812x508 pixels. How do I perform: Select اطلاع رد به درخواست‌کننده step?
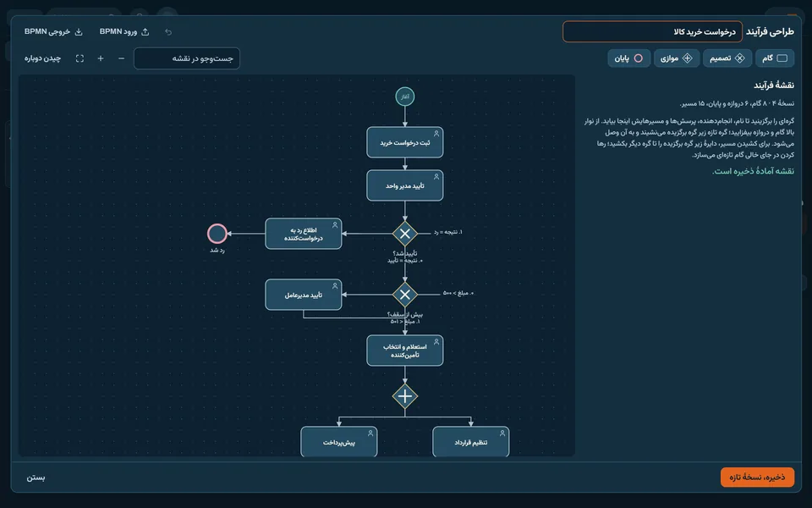304,234
